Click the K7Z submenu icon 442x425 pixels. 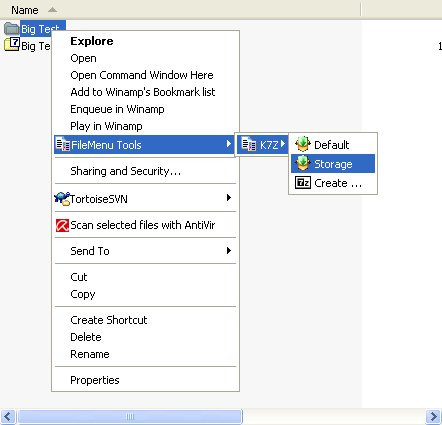[x=249, y=144]
